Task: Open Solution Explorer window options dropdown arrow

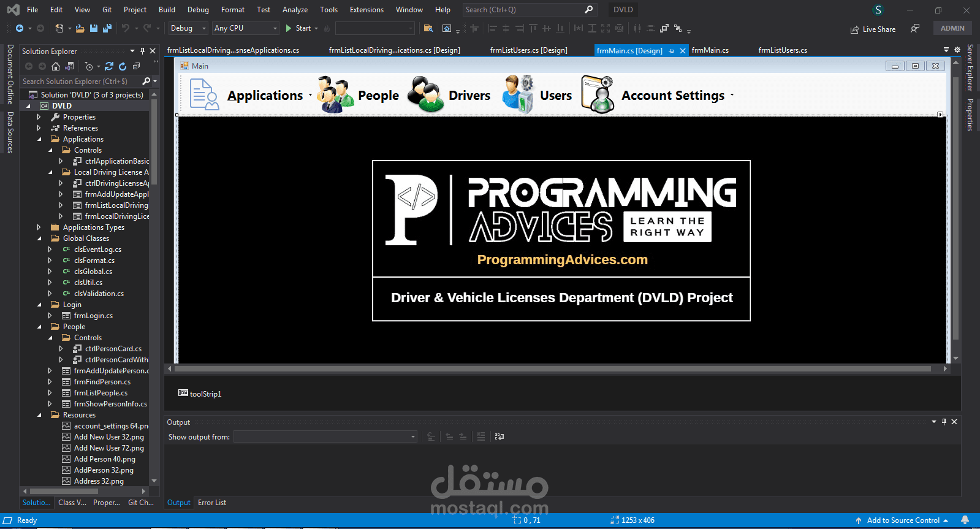Action: 132,51
